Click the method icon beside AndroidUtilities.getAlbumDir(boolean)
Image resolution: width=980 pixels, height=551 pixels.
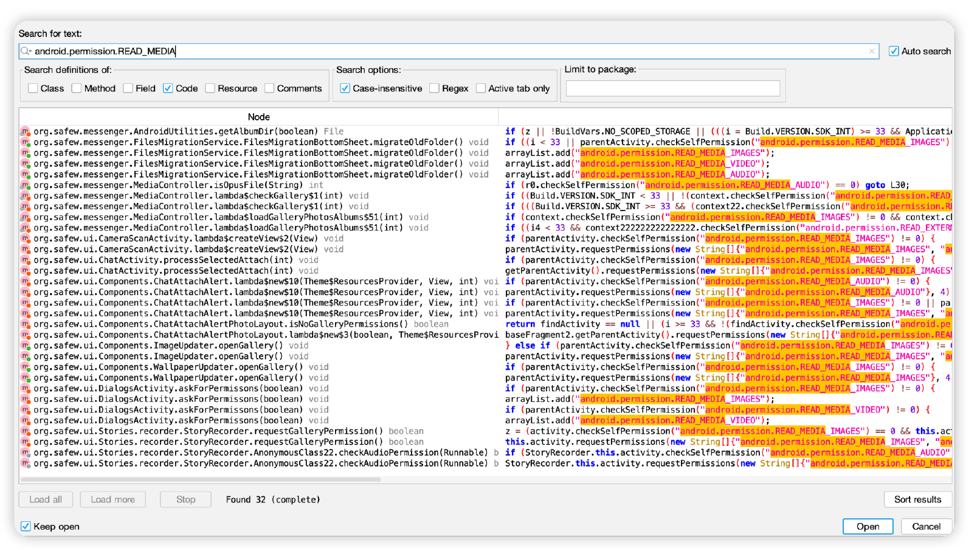tap(26, 131)
